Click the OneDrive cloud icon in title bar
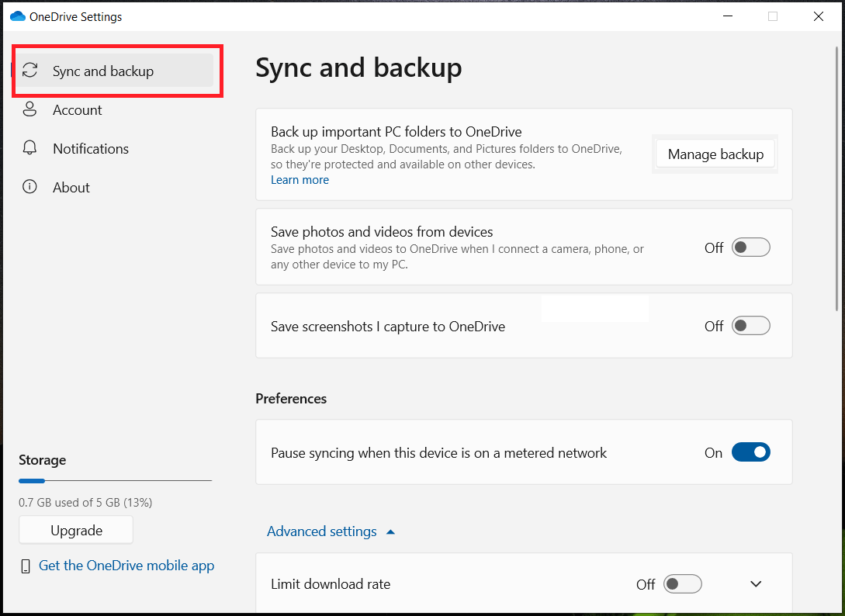The image size is (845, 616). tap(18, 16)
